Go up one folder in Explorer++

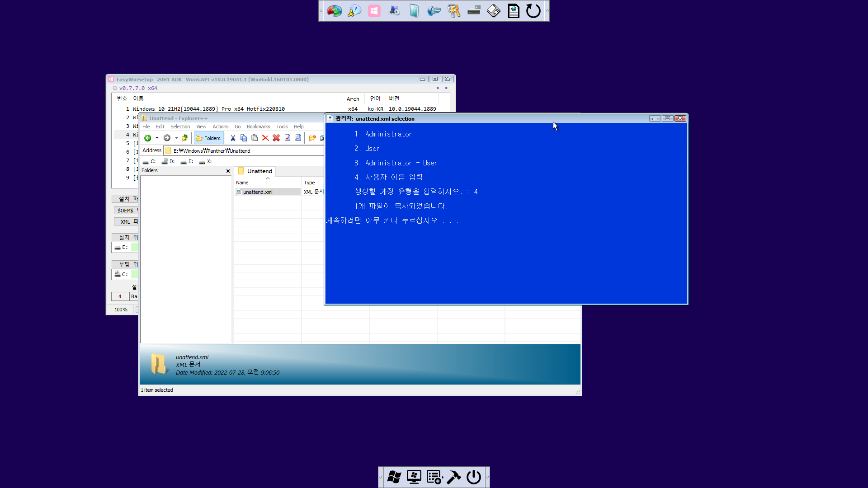[184, 138]
